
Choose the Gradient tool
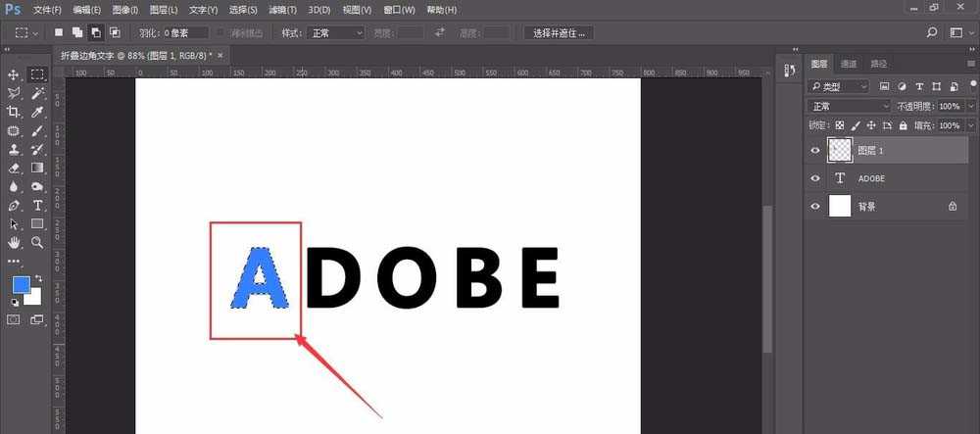point(37,168)
